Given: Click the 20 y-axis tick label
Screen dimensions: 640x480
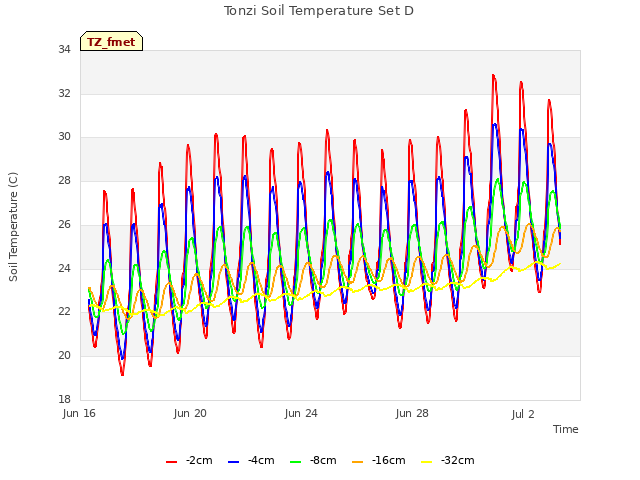Looking at the screenshot, I should tap(64, 356).
